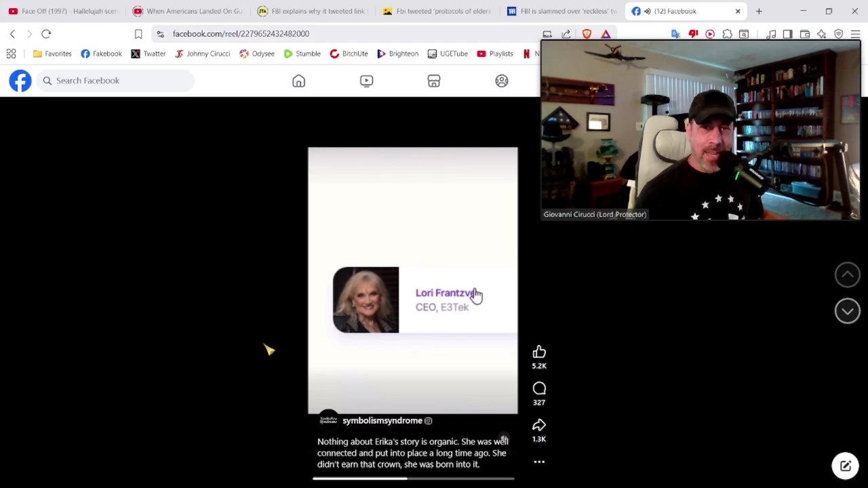Go to previous reel with up chevron
868x488 pixels.
(x=847, y=274)
